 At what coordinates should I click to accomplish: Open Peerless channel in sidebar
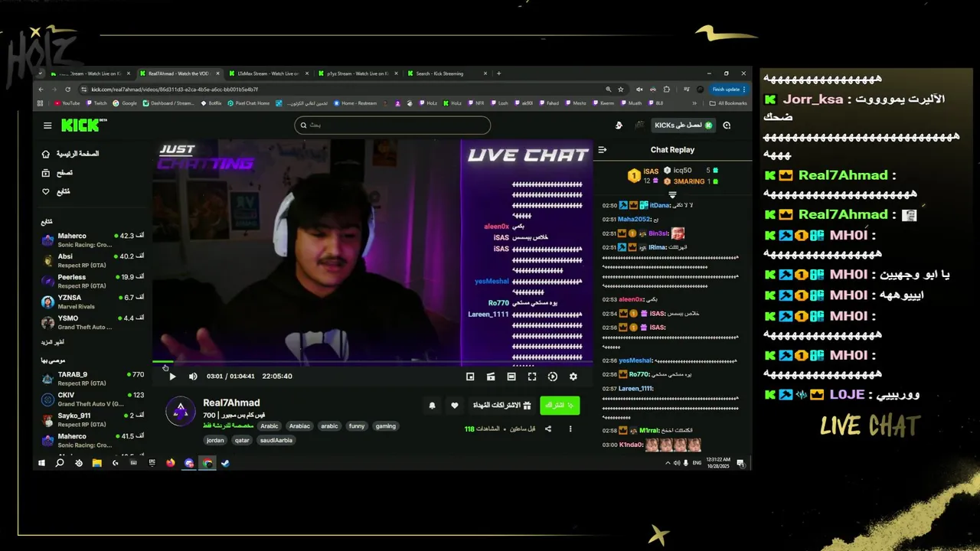(92, 282)
